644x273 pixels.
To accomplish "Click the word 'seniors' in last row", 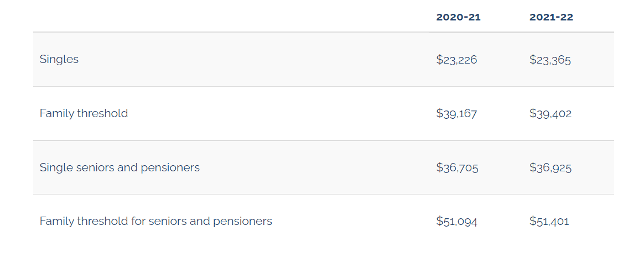I will tap(167, 221).
